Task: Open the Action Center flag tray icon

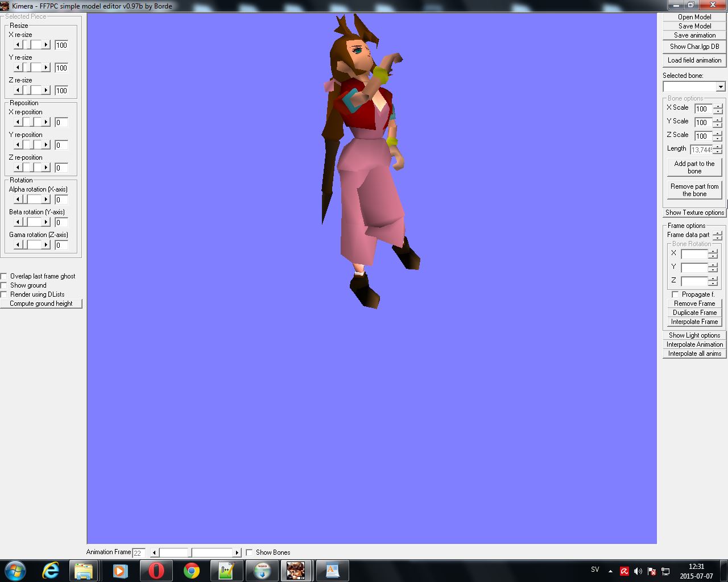Action: [652, 571]
